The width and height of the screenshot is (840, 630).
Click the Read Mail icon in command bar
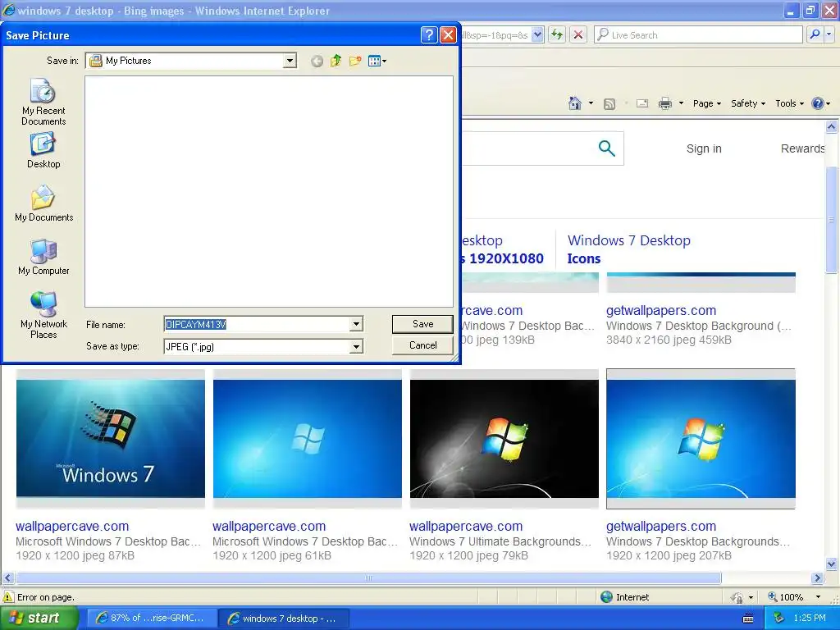[642, 103]
